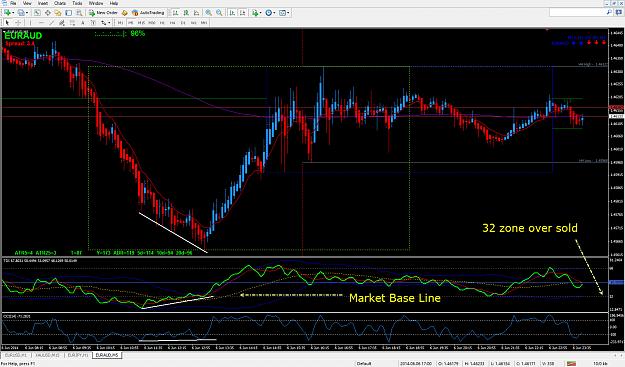Screen dimensions: 625x367
Task: Switch to the EURUSD,H1 chart tab
Action: point(16,355)
